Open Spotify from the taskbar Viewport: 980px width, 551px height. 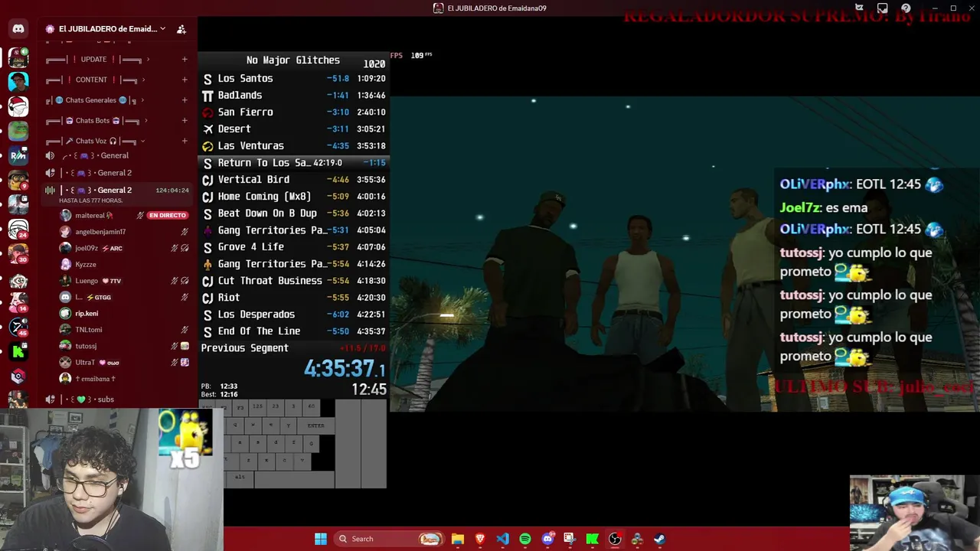click(x=525, y=539)
